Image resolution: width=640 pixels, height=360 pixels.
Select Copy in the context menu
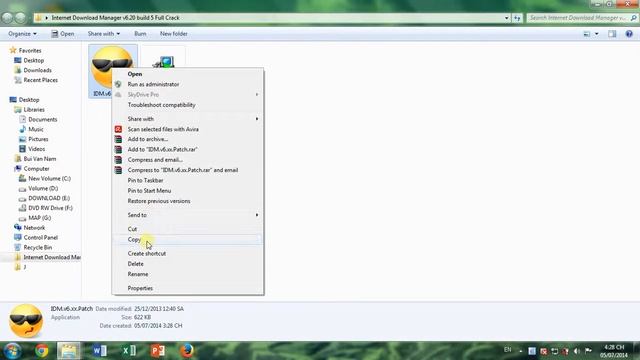[187, 240]
